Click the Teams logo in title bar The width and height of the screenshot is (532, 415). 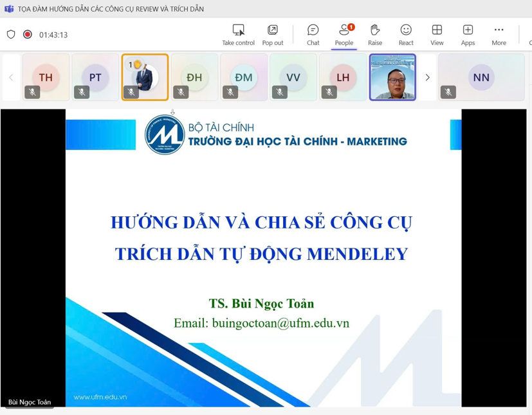tap(8, 9)
